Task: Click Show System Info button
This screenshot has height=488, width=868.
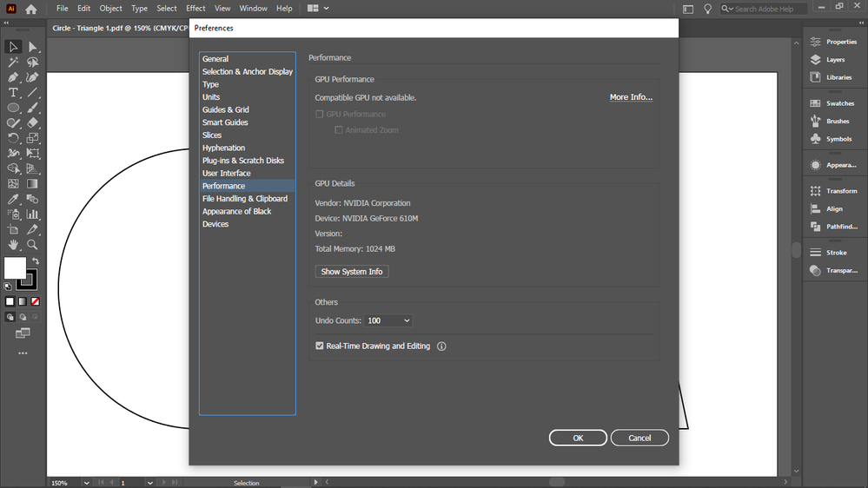Action: [x=352, y=272]
